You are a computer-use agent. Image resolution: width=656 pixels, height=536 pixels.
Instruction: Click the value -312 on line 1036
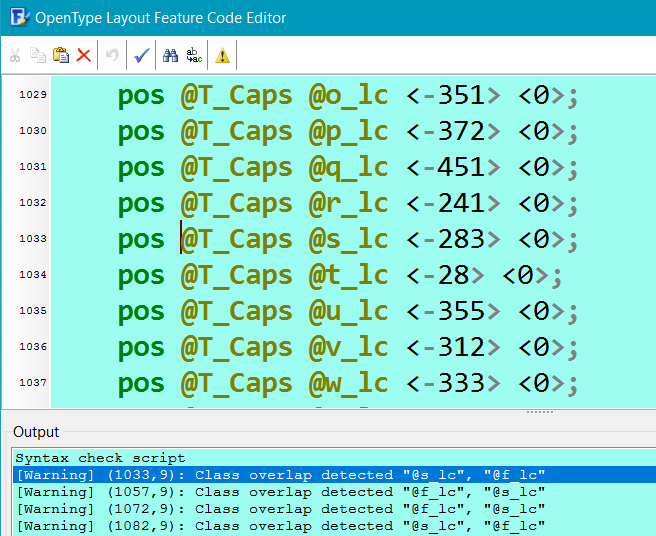(x=454, y=348)
